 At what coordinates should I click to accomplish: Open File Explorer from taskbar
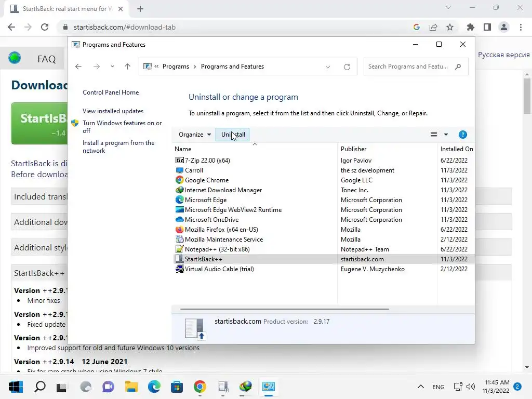click(131, 387)
